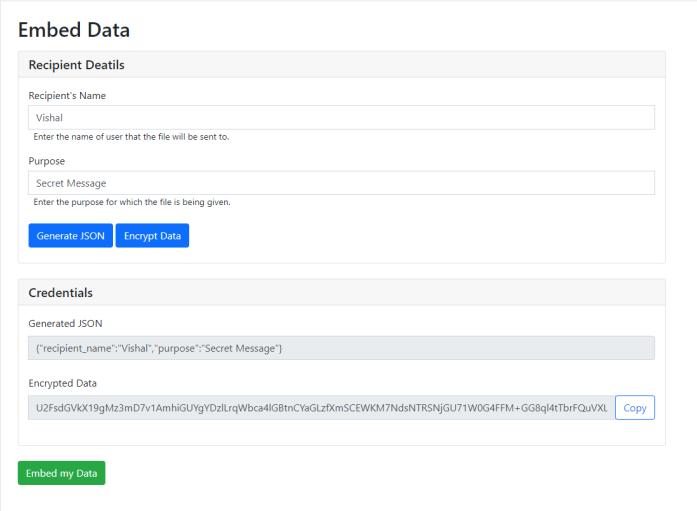Click the Encrypted Data label
Screen dimensions: 697x511
click(62, 383)
